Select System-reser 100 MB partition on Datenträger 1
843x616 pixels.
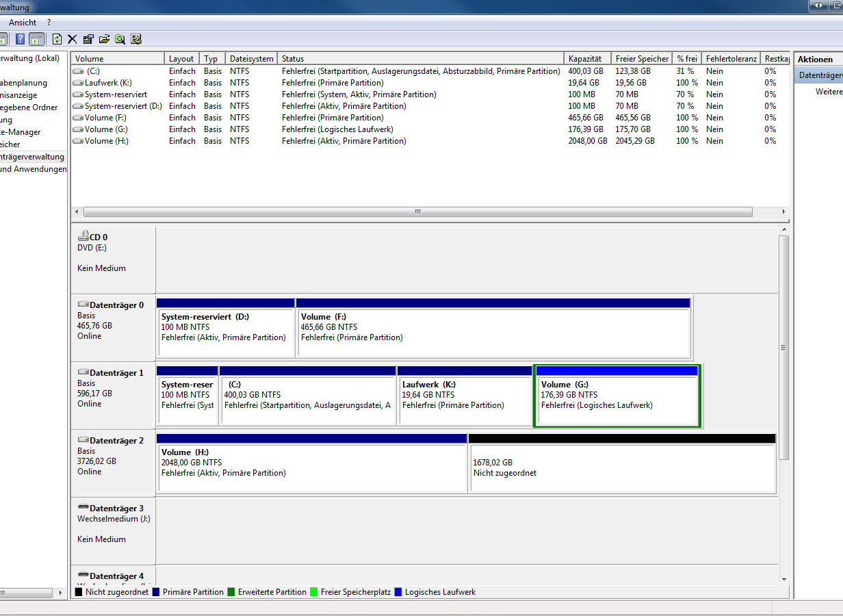(187, 396)
